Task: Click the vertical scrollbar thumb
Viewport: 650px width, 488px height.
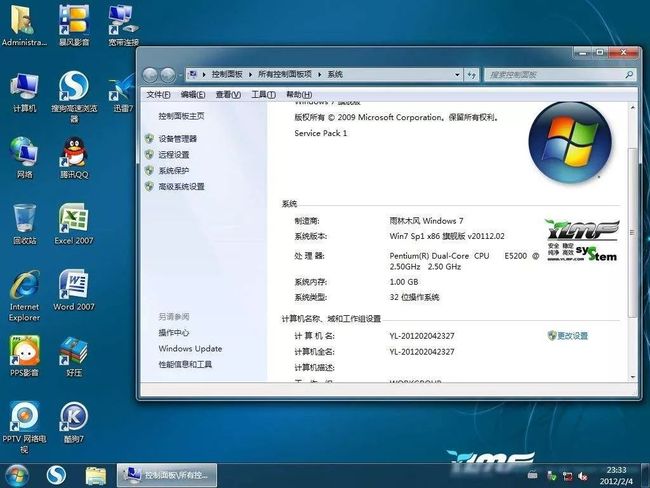Action: point(633,233)
